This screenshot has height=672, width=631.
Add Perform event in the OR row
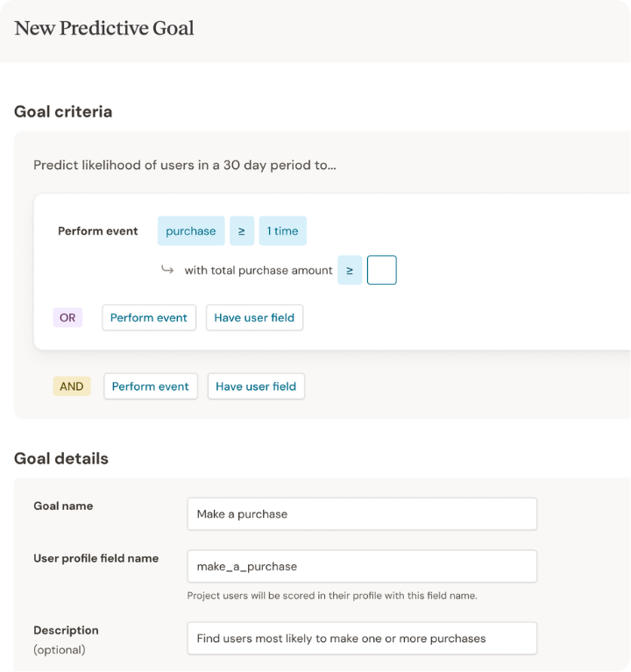(x=149, y=317)
